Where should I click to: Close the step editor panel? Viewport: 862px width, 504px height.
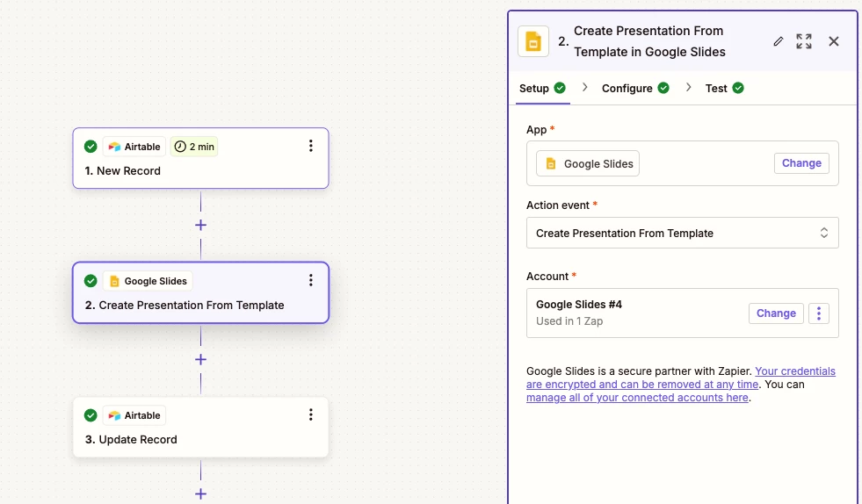834,41
